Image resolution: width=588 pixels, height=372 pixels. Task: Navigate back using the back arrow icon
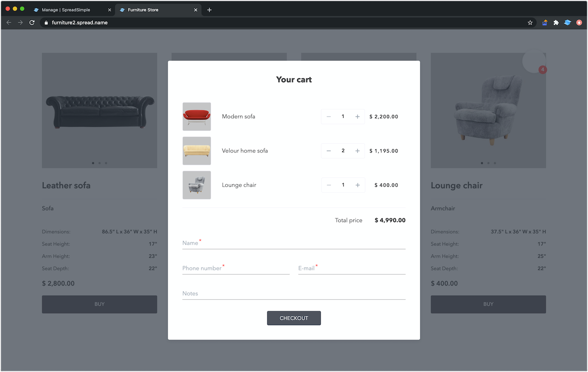point(9,22)
